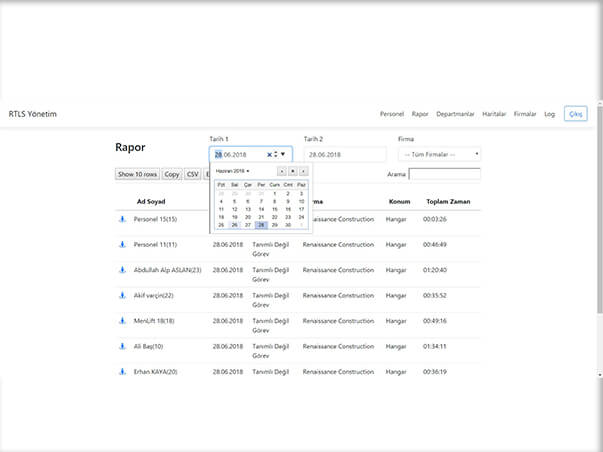Click the Çıkış logout button

(576, 114)
